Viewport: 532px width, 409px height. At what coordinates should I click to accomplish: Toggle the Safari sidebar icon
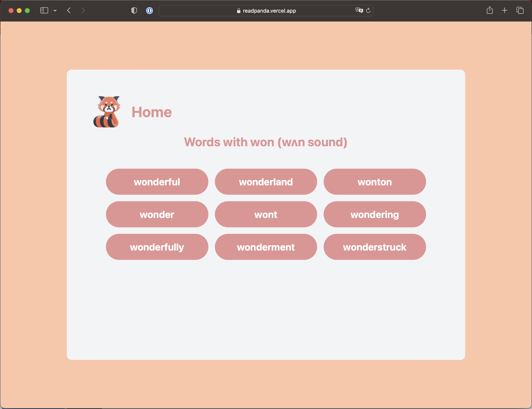[x=44, y=10]
